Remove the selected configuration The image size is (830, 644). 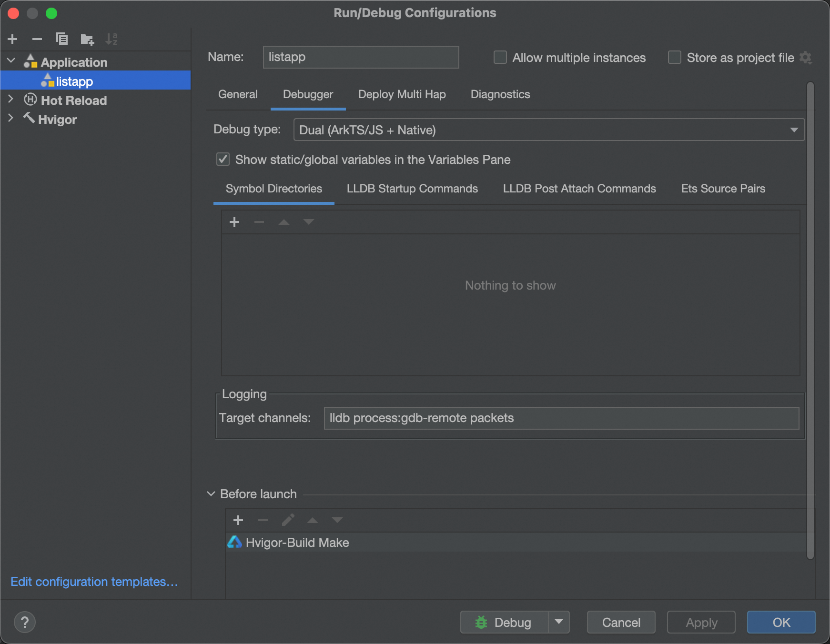tap(37, 39)
